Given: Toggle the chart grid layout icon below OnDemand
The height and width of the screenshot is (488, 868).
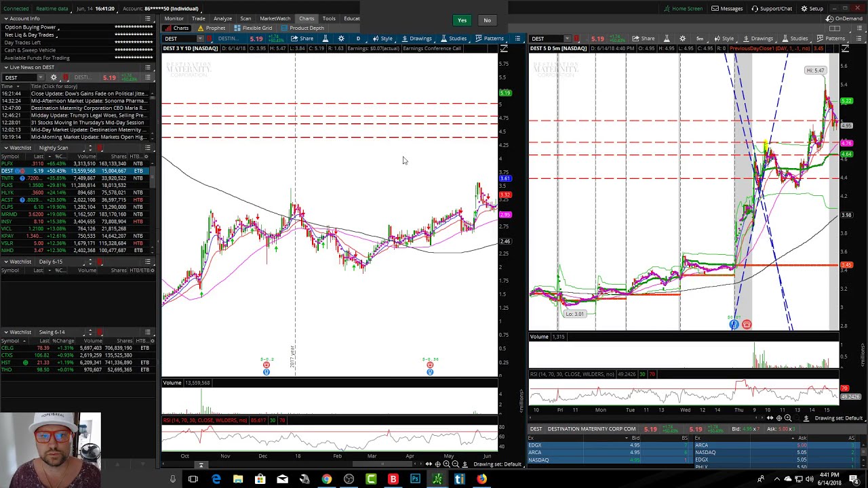Looking at the screenshot, I should (835, 28).
